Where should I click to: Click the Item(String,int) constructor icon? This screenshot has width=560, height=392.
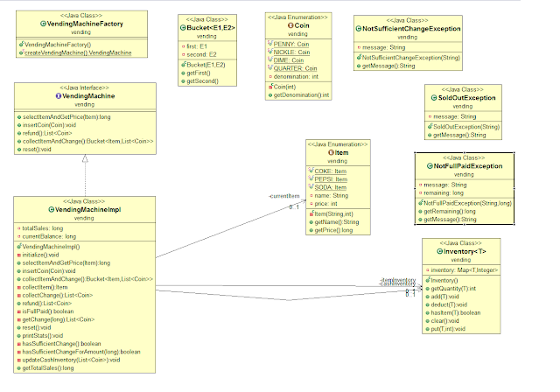(x=311, y=213)
